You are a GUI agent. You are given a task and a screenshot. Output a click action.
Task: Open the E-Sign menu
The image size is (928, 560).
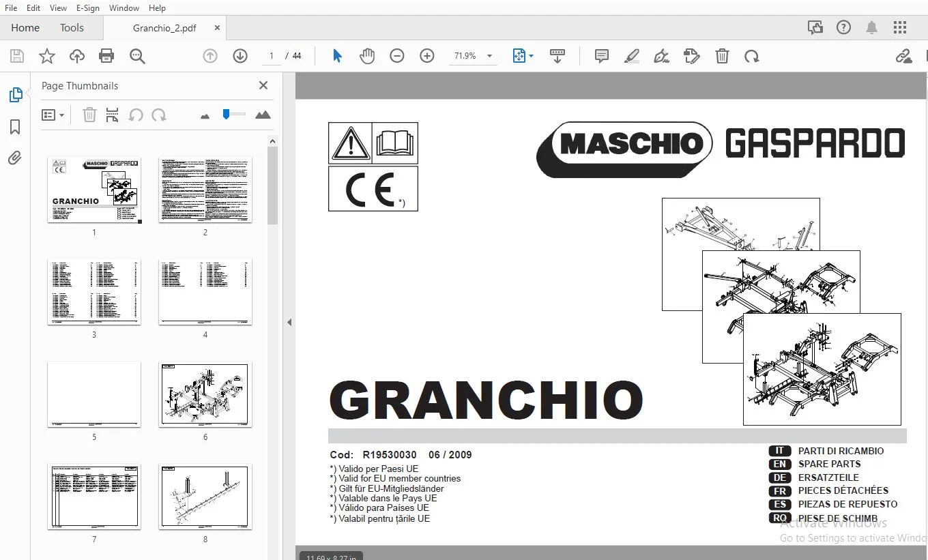tap(88, 8)
